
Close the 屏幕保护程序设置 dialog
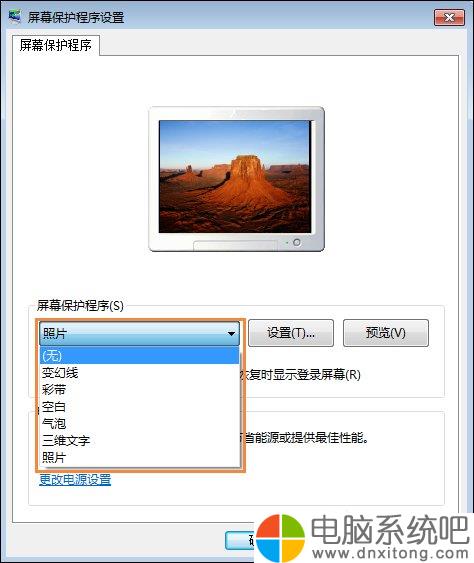pos(449,17)
